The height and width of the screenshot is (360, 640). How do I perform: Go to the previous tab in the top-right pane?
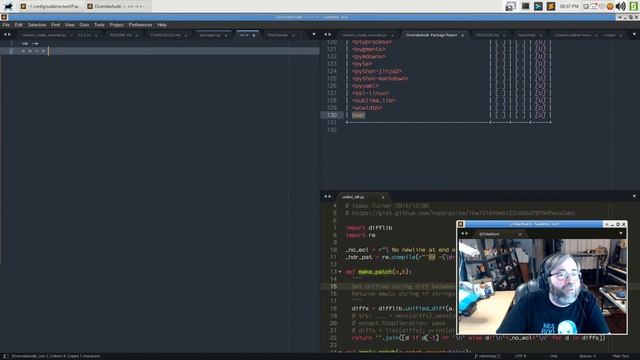[x=325, y=35]
